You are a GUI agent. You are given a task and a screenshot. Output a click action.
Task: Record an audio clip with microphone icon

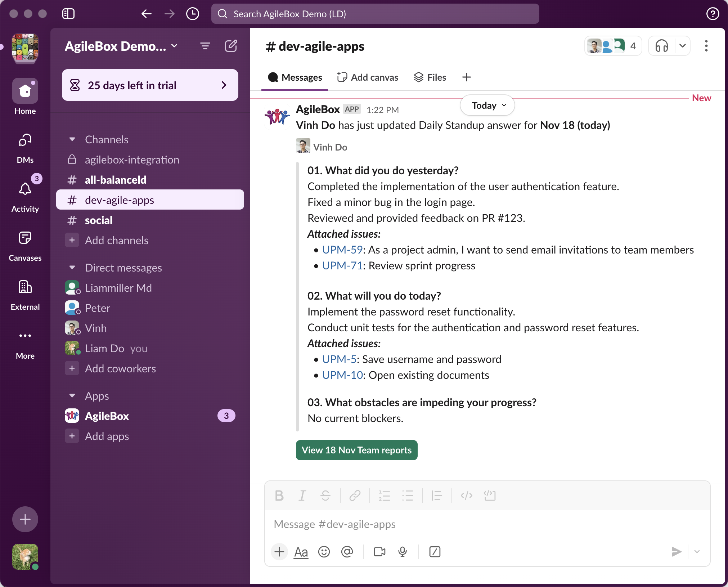403,552
